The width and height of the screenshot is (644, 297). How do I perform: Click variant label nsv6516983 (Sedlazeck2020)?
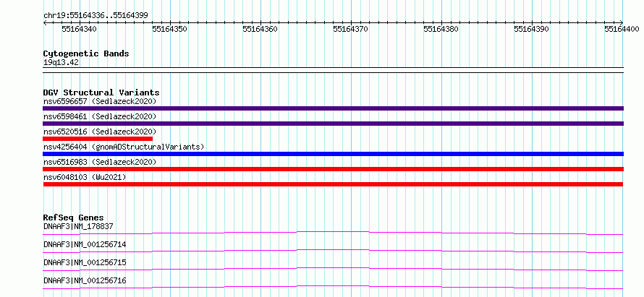tap(100, 162)
